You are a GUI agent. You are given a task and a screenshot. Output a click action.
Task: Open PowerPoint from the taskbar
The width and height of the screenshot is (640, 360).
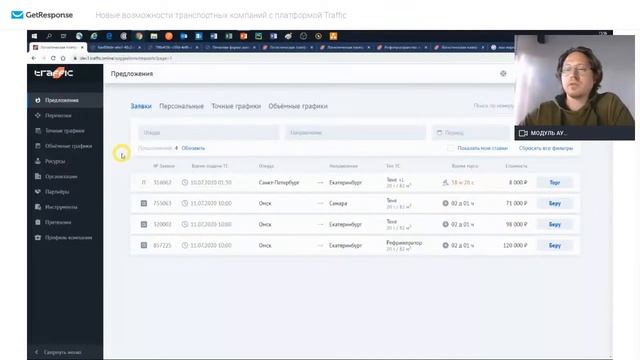click(x=244, y=36)
